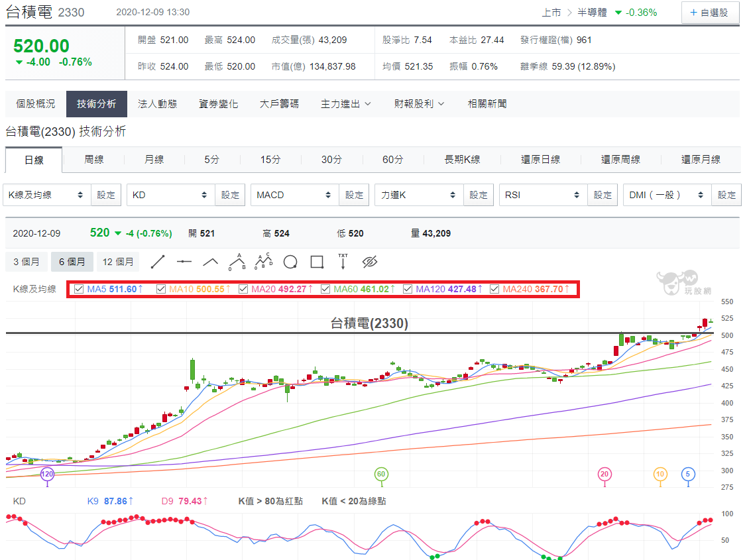Select the circle drawing tool
Viewport: 747px width, 560px height.
click(x=290, y=262)
